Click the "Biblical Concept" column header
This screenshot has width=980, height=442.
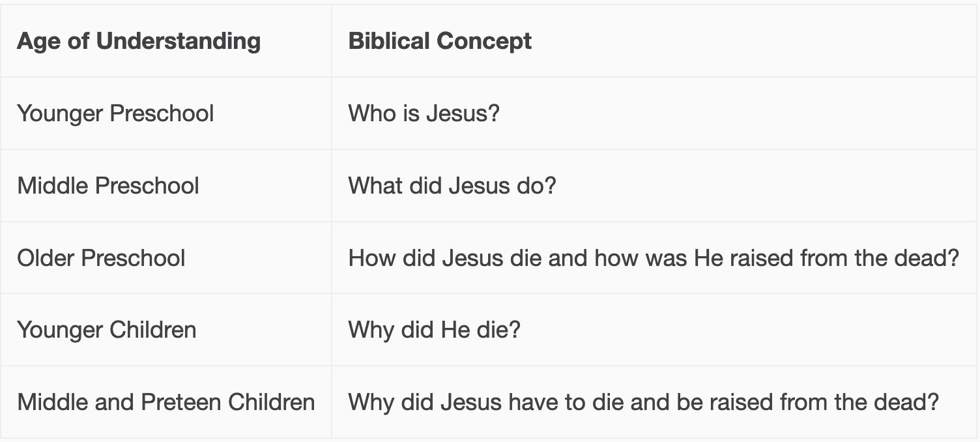tap(440, 41)
